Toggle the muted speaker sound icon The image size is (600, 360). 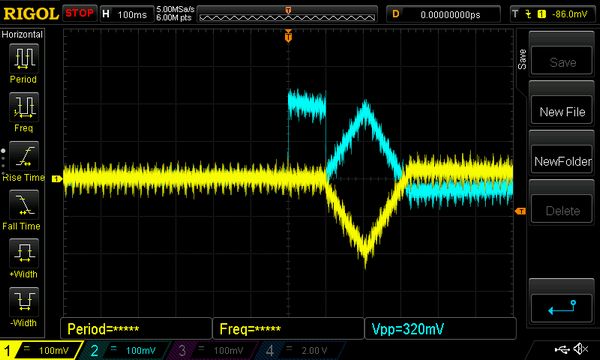(x=580, y=349)
